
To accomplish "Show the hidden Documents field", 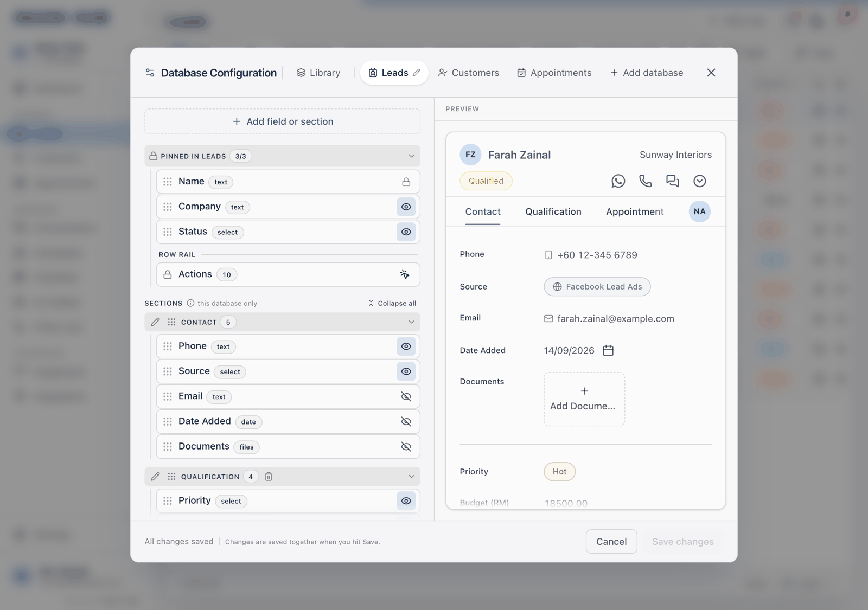I will point(406,447).
